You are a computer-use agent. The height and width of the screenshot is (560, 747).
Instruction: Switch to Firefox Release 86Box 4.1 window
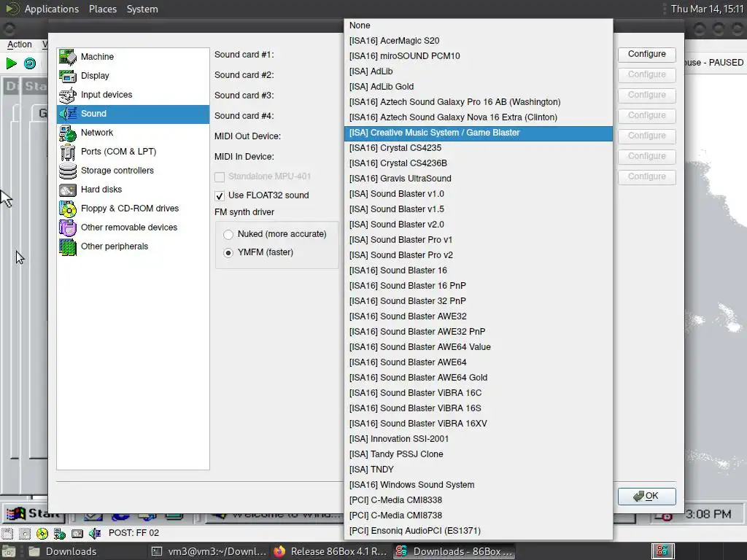pyautogui.click(x=331, y=551)
